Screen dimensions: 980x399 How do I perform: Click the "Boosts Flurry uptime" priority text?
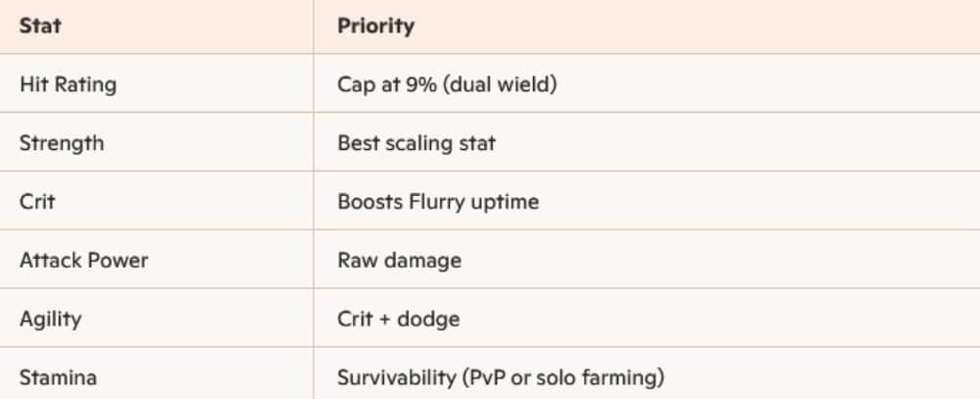(438, 202)
